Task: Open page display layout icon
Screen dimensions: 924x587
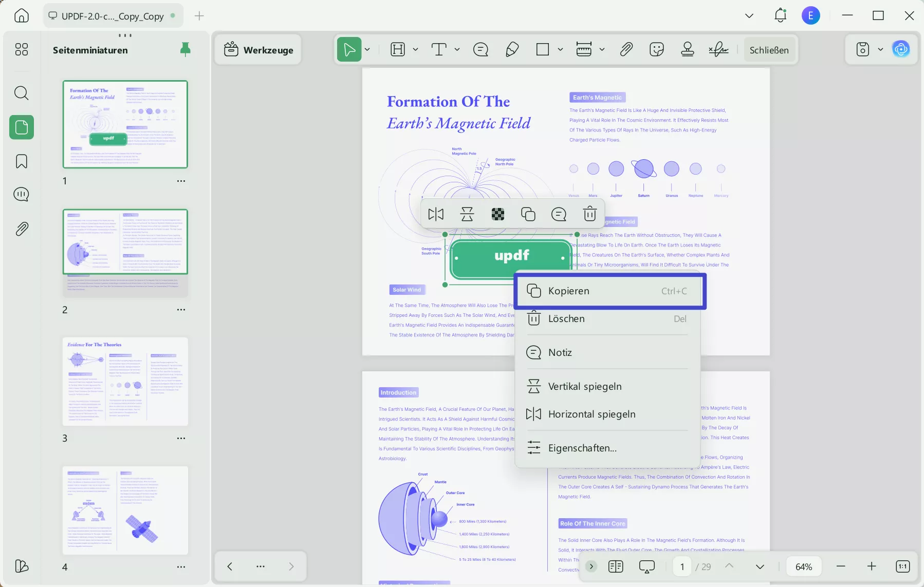Action: pyautogui.click(x=616, y=566)
